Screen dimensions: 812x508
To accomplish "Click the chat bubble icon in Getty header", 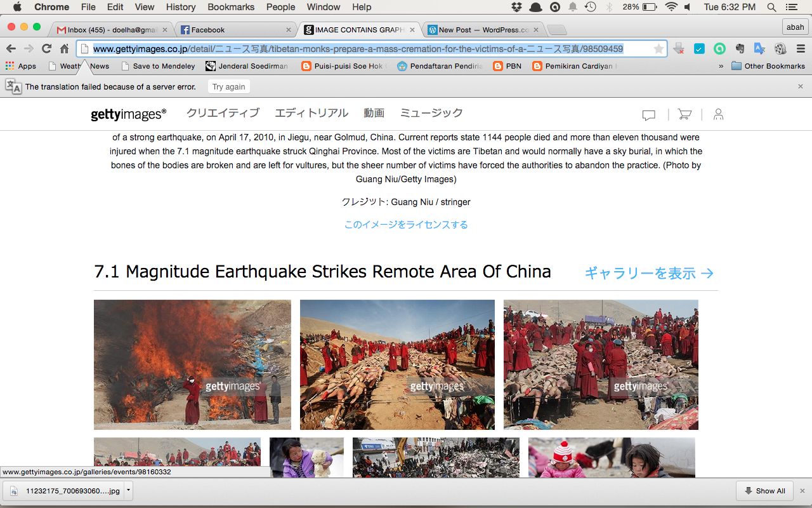I will pos(648,115).
